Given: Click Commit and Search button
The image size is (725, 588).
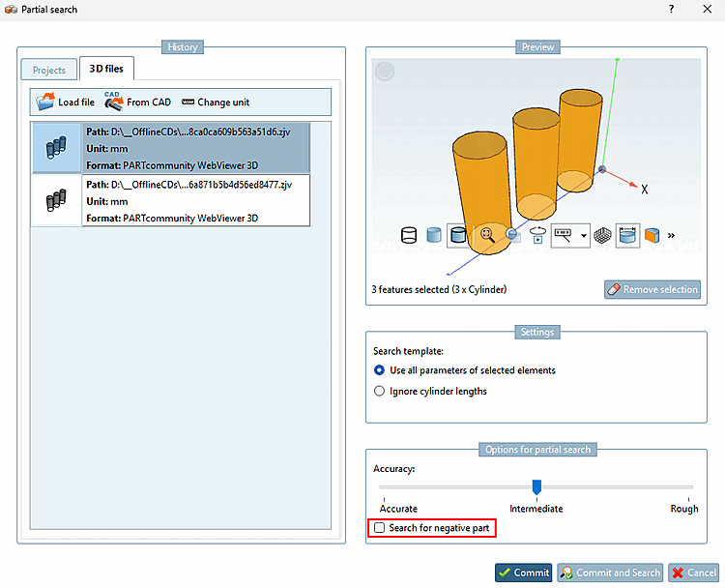Looking at the screenshot, I should [x=610, y=573].
